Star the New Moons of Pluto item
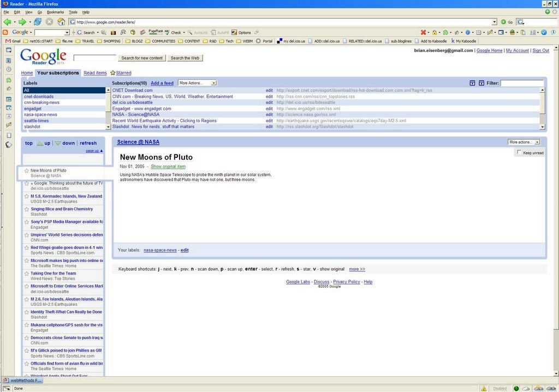 pyautogui.click(x=26, y=171)
